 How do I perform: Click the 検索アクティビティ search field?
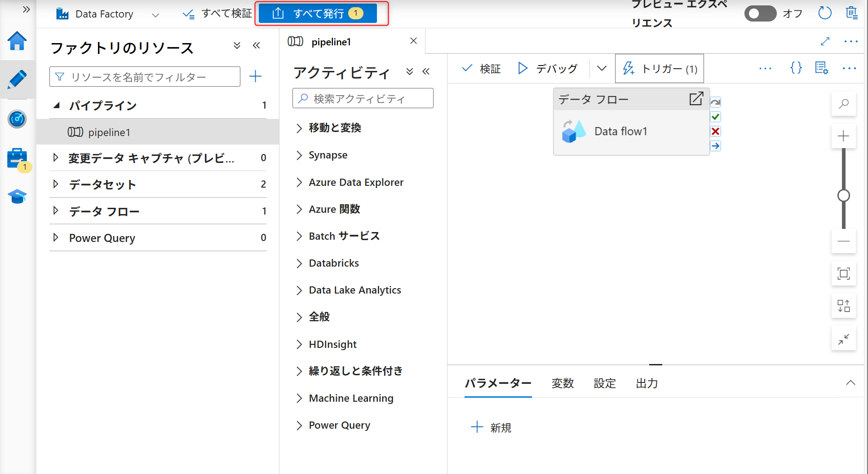[x=363, y=98]
